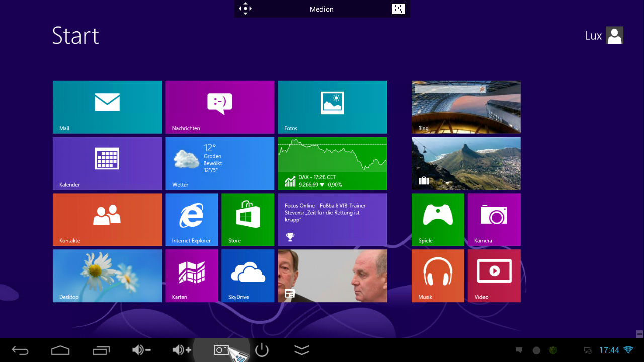Open the Nachrichten messaging tile
This screenshot has width=644, height=362.
[220, 107]
